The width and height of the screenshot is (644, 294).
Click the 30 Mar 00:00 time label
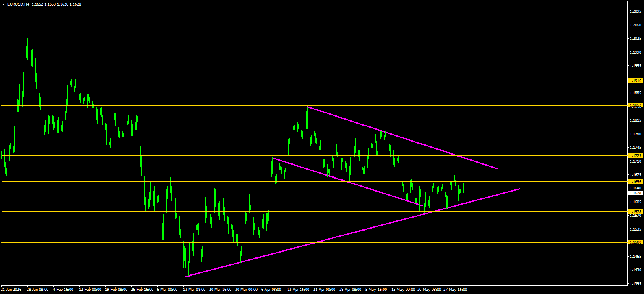coord(246,290)
